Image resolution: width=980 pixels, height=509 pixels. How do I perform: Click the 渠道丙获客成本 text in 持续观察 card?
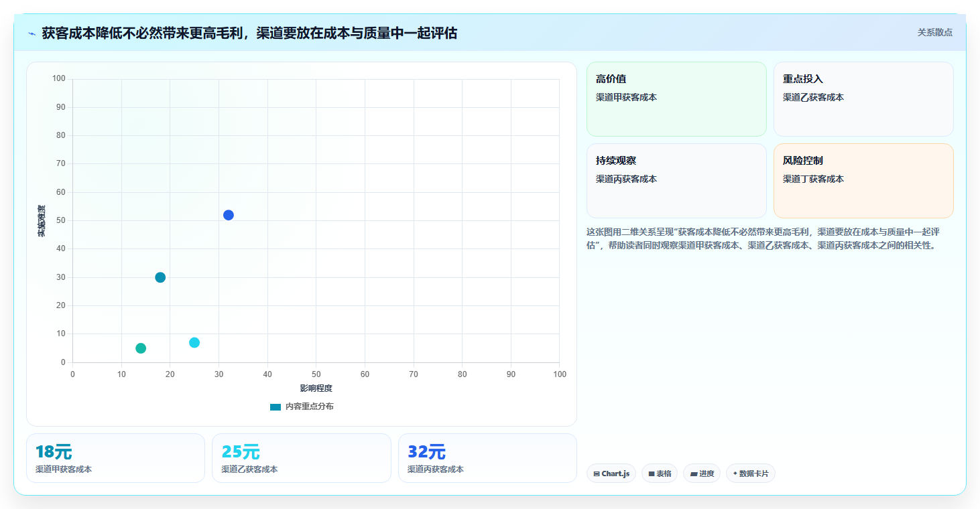click(x=626, y=179)
